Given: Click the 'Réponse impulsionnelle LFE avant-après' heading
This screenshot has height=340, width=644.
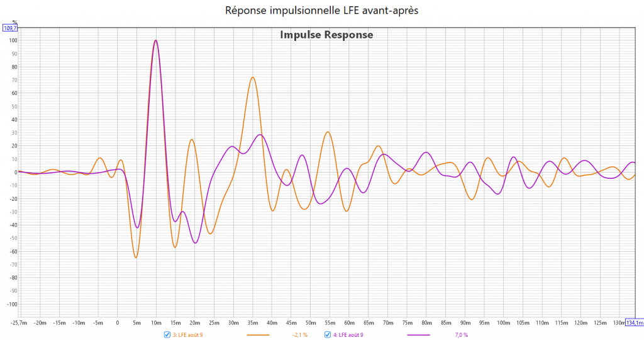Looking at the screenshot, I should tap(321, 11).
